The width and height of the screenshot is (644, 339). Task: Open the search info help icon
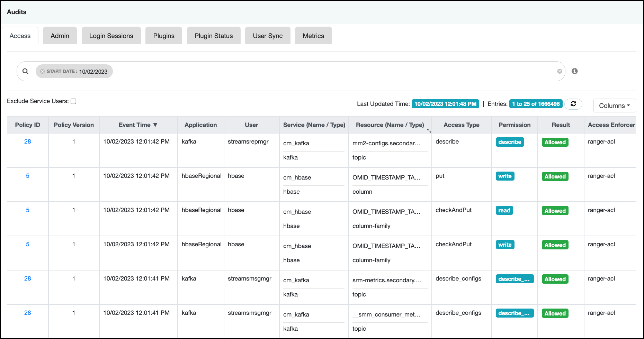[574, 71]
